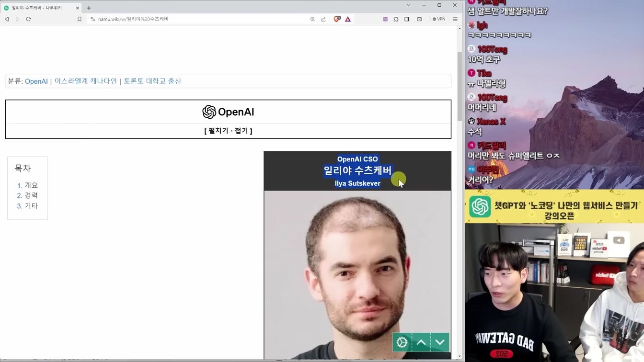Click the Ilya Sutskever portrait image
The height and width of the screenshot is (362, 644).
(x=357, y=274)
